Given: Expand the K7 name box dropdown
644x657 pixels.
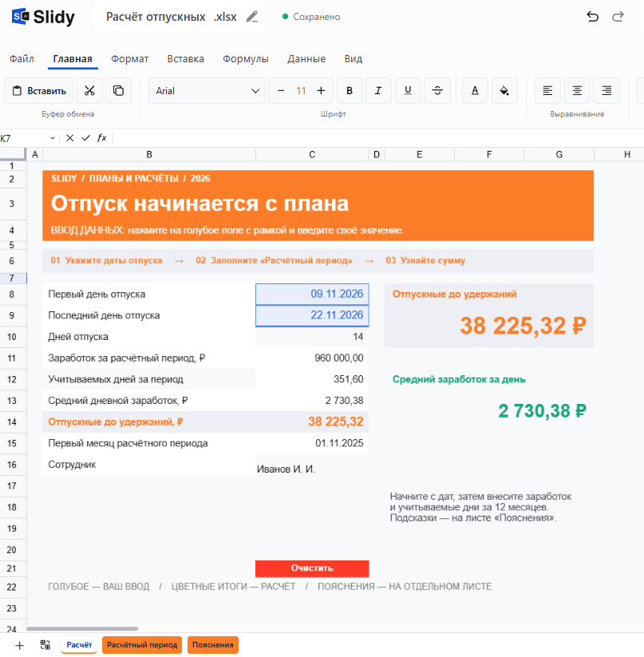Looking at the screenshot, I should pyautogui.click(x=53, y=138).
